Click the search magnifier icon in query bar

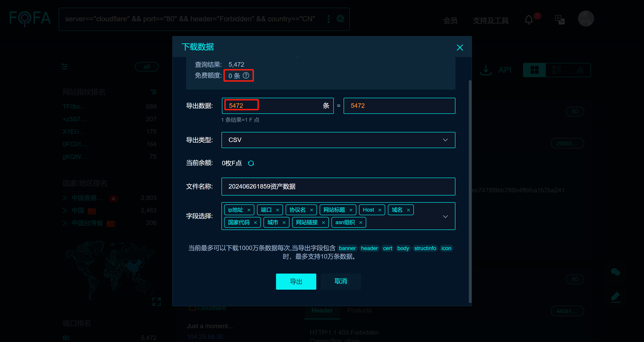coord(340,19)
